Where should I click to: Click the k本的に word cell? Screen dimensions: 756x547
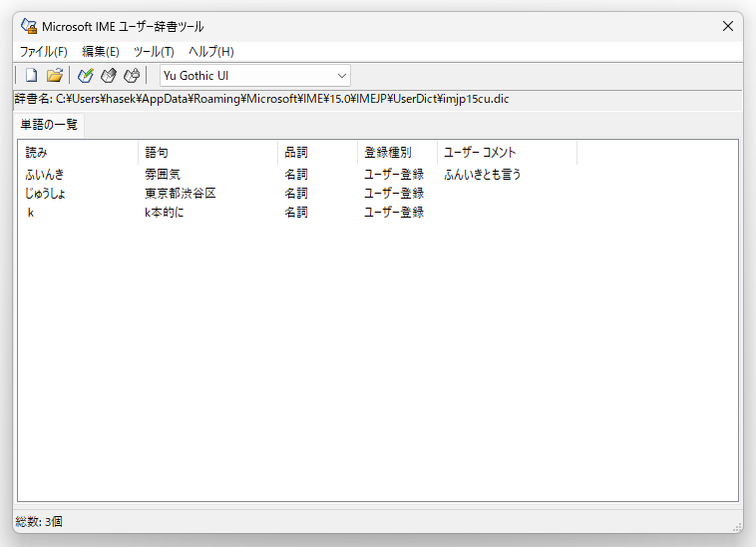(165, 213)
